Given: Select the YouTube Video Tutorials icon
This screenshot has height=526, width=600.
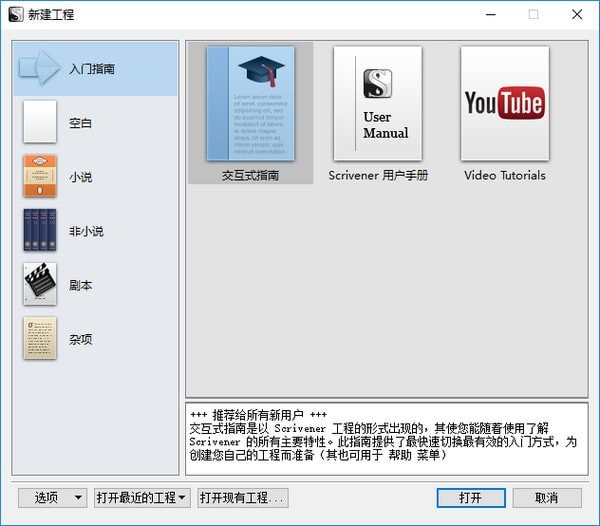Looking at the screenshot, I should 504,104.
